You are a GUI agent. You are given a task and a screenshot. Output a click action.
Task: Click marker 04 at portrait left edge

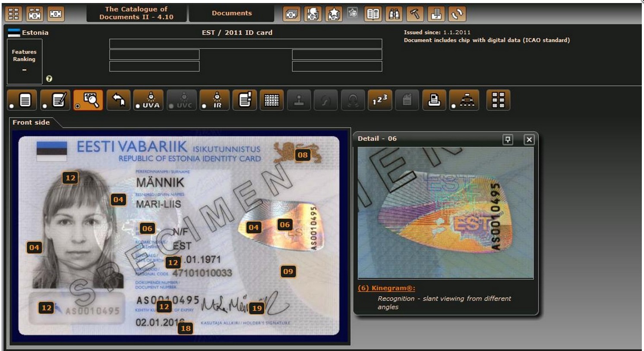pyautogui.click(x=34, y=247)
